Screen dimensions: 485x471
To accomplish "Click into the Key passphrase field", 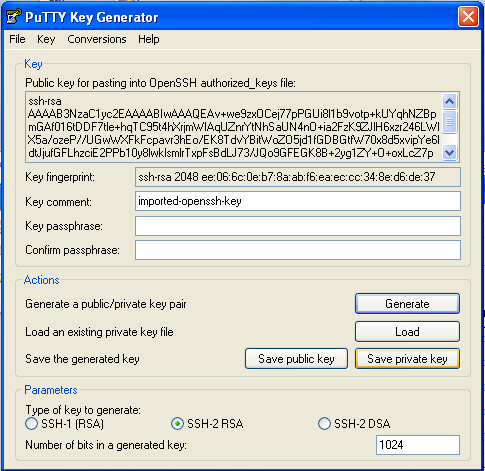I will [298, 226].
